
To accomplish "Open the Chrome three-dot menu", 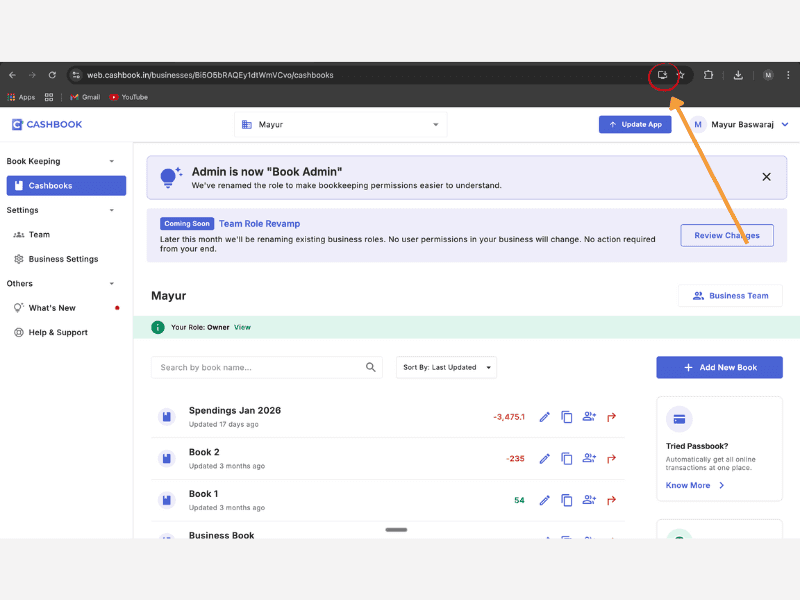I will tap(788, 75).
